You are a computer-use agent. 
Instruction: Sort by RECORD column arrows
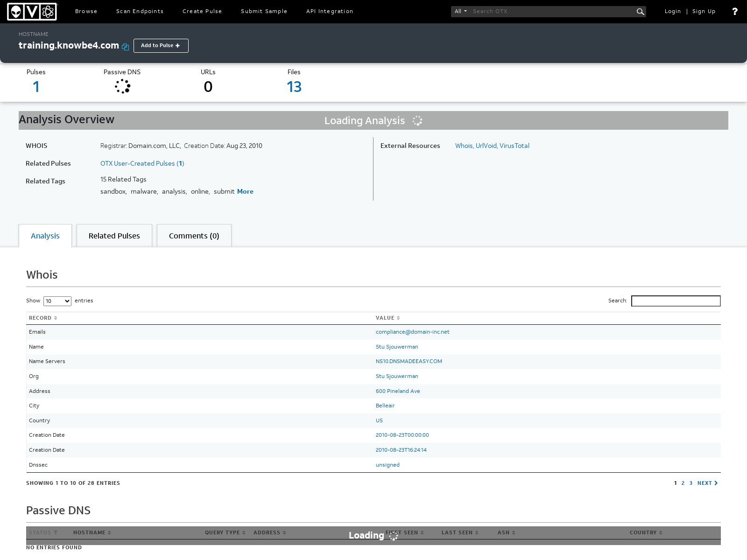click(x=56, y=318)
